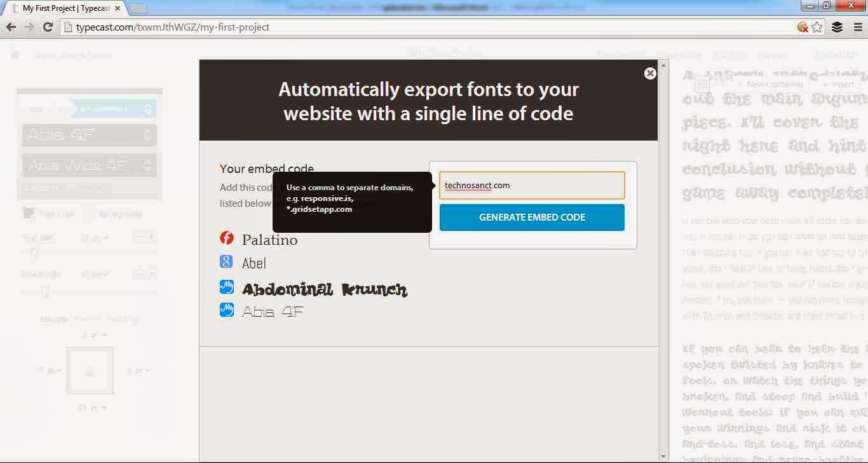Click Generate Embed Code button

(532, 218)
